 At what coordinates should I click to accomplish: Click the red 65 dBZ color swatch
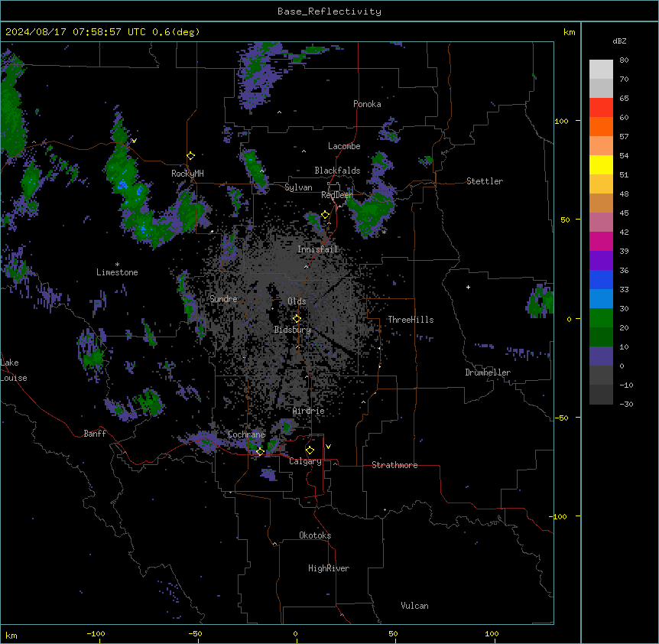601,107
